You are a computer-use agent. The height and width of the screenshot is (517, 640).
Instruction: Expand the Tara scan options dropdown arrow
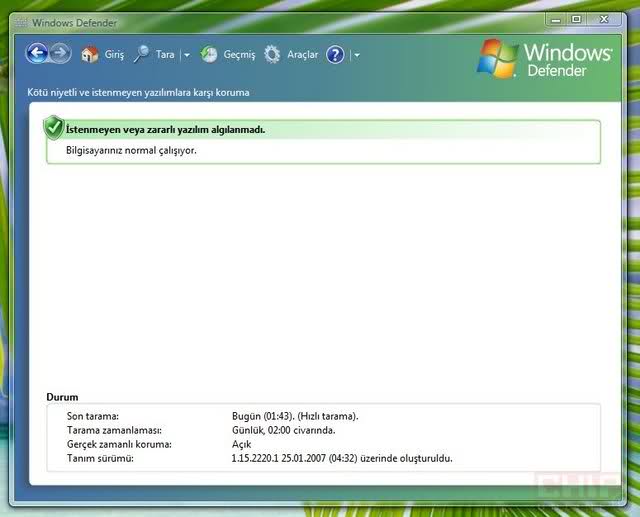pos(187,55)
